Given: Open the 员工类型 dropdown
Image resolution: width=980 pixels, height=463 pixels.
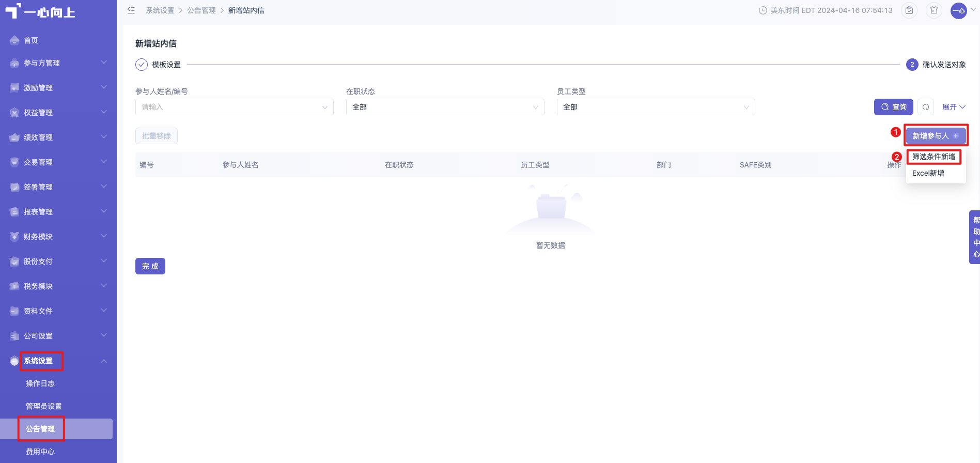Looking at the screenshot, I should coord(656,107).
